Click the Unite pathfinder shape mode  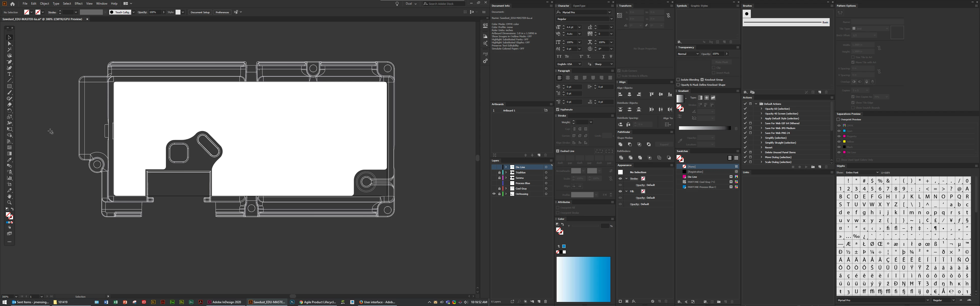click(x=620, y=144)
